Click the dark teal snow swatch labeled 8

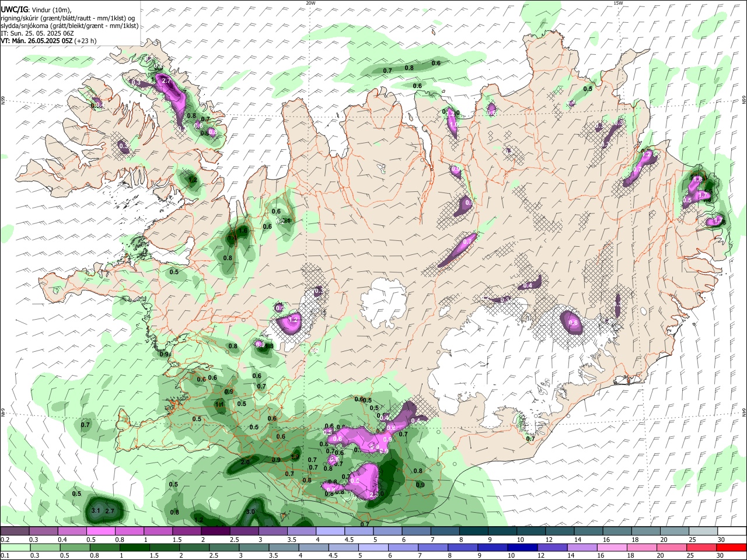[x=473, y=531]
